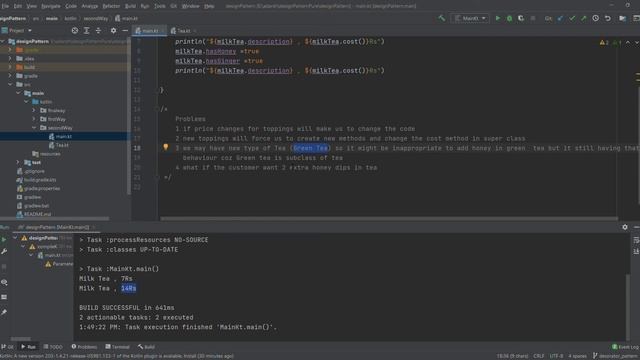Click the CRLF line separator in status bar
The image size is (640, 360).
point(538,356)
